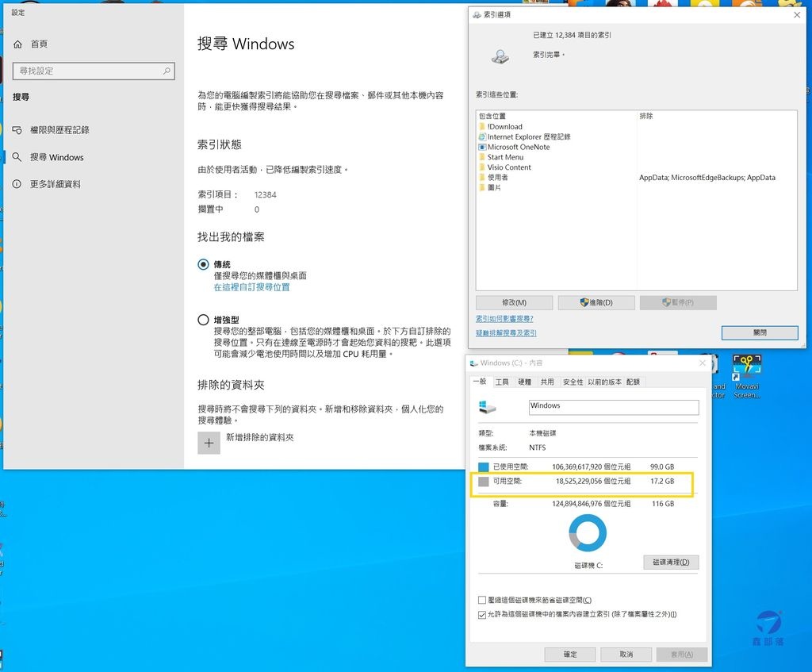Click the 取消 button in properties
The image size is (812, 672).
pyautogui.click(x=626, y=655)
